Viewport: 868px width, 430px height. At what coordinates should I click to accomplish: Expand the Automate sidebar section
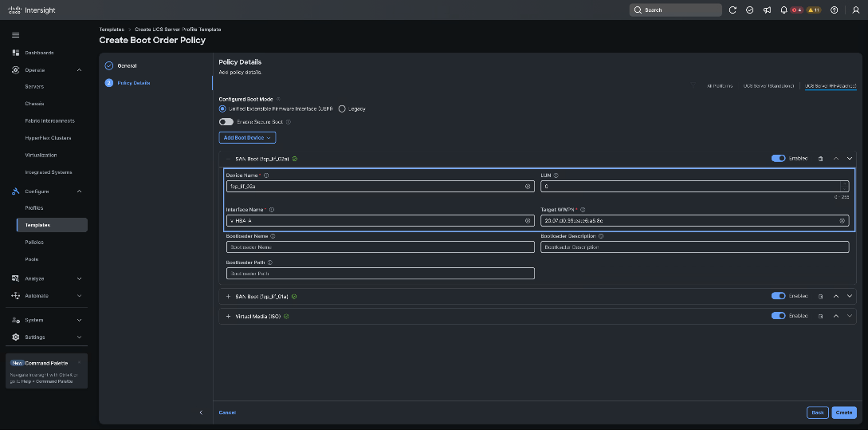79,296
